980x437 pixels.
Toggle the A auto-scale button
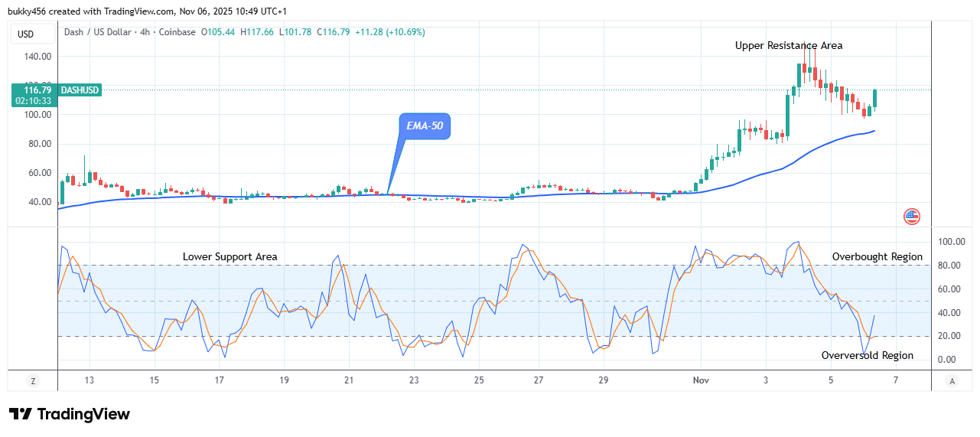952,380
